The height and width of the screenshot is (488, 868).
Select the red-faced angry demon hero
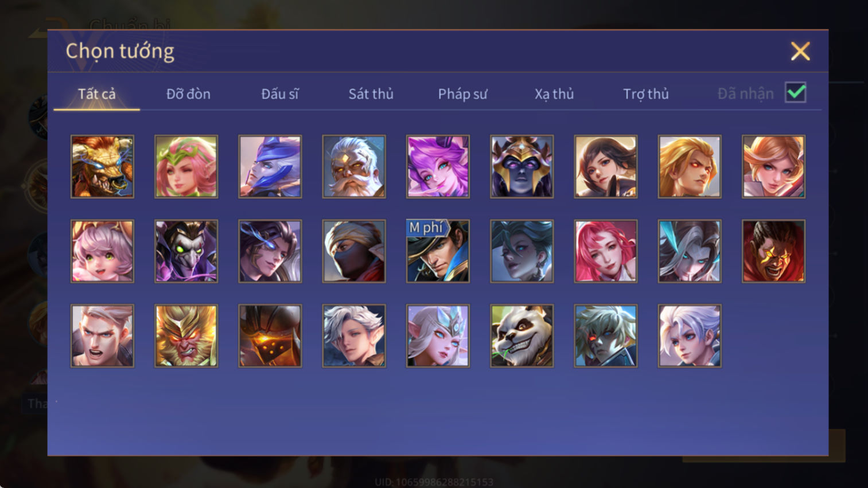[x=773, y=251]
